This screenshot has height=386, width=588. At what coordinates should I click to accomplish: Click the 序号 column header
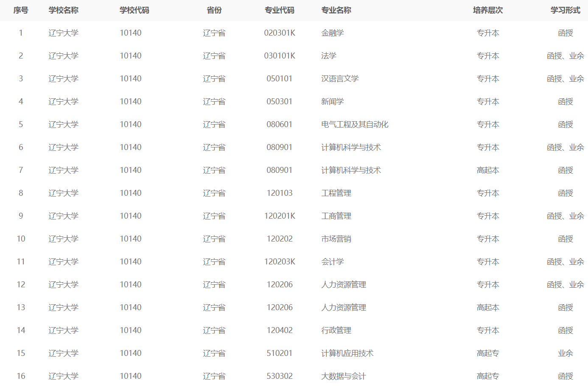[x=21, y=10]
